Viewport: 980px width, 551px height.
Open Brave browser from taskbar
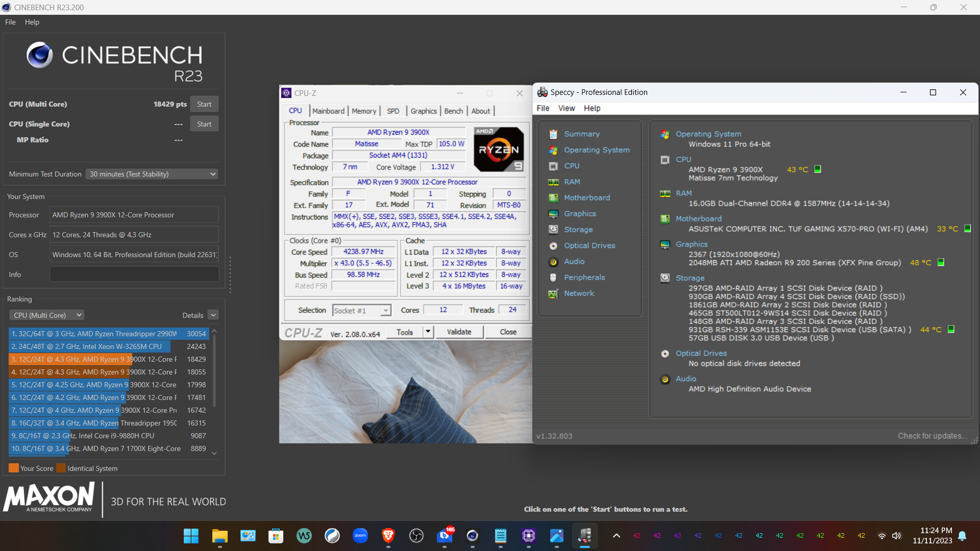388,536
